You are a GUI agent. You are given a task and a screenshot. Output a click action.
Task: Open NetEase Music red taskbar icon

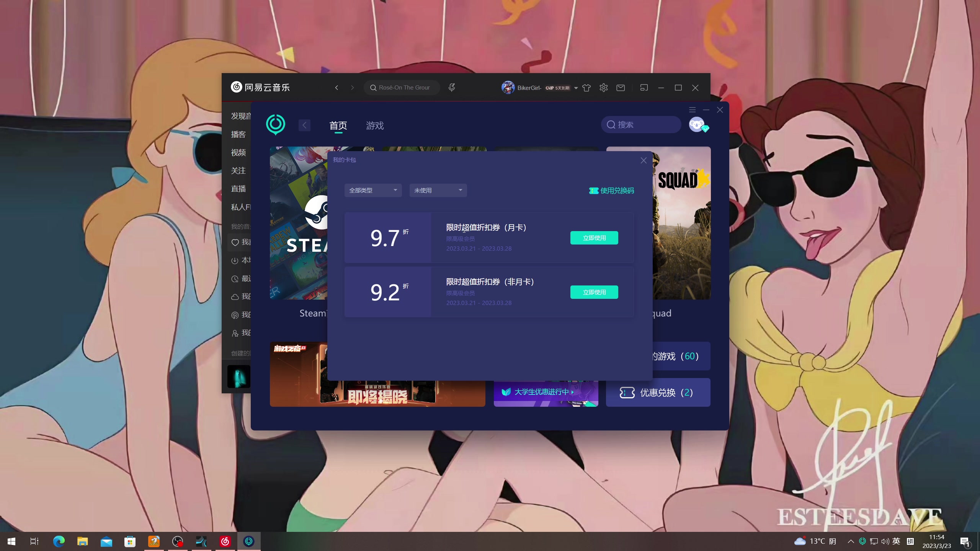pyautogui.click(x=225, y=541)
